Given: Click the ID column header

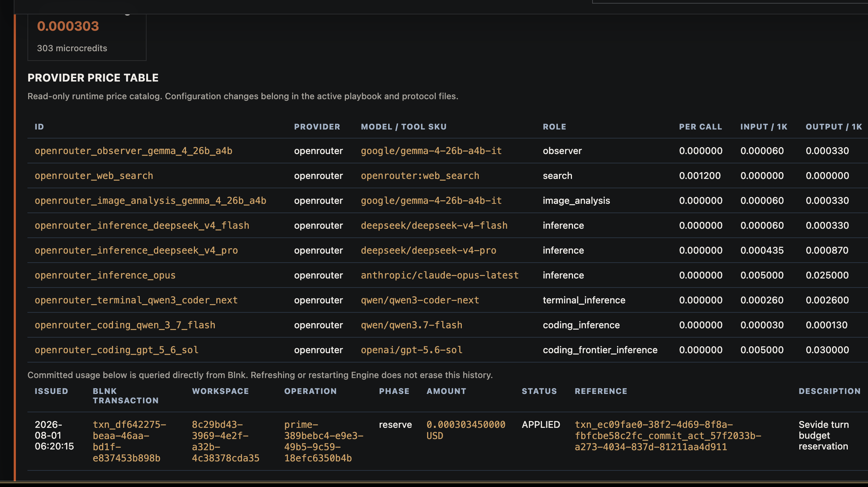Looking at the screenshot, I should 39,127.
